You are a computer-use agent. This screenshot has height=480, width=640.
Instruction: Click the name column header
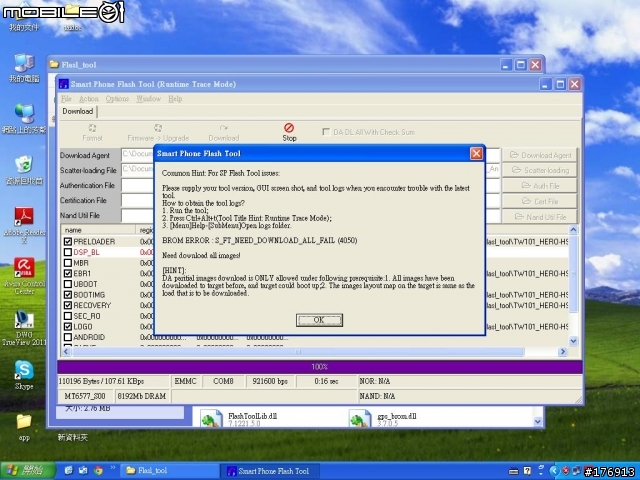(x=98, y=230)
